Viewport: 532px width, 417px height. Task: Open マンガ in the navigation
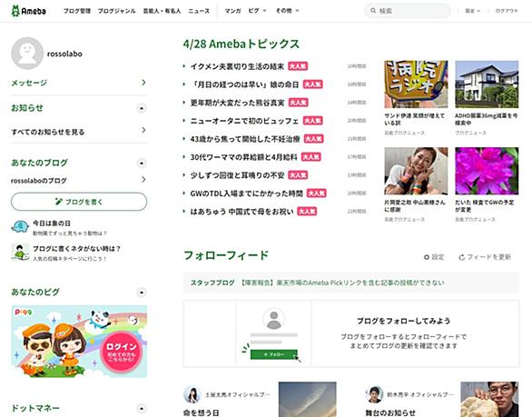click(x=232, y=11)
